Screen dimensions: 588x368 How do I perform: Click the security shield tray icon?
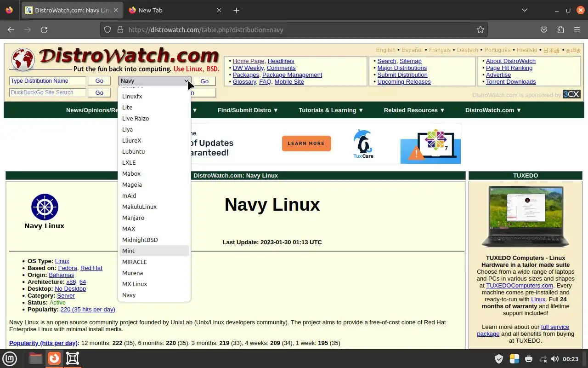499,359
